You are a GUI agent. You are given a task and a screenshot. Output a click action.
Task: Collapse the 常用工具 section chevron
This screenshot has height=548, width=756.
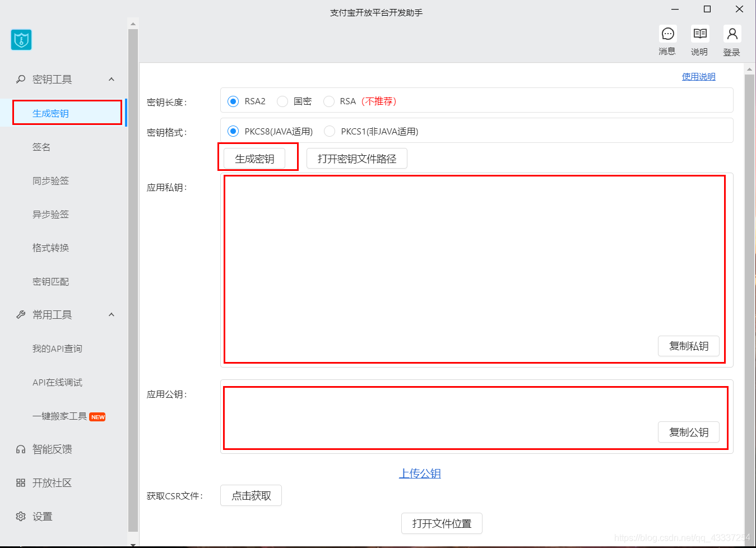tap(112, 314)
